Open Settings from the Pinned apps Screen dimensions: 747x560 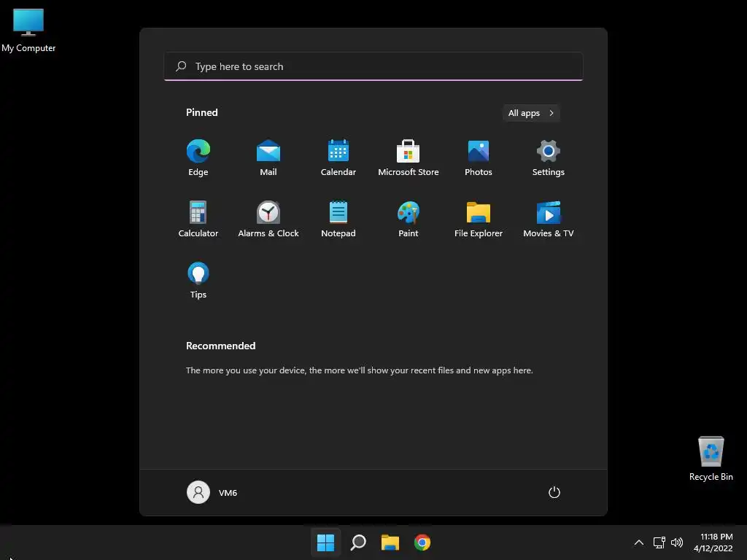549,157
